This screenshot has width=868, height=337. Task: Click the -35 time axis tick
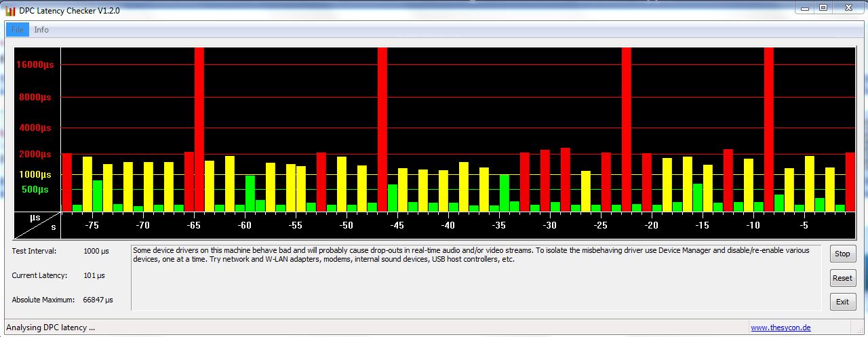[498, 225]
